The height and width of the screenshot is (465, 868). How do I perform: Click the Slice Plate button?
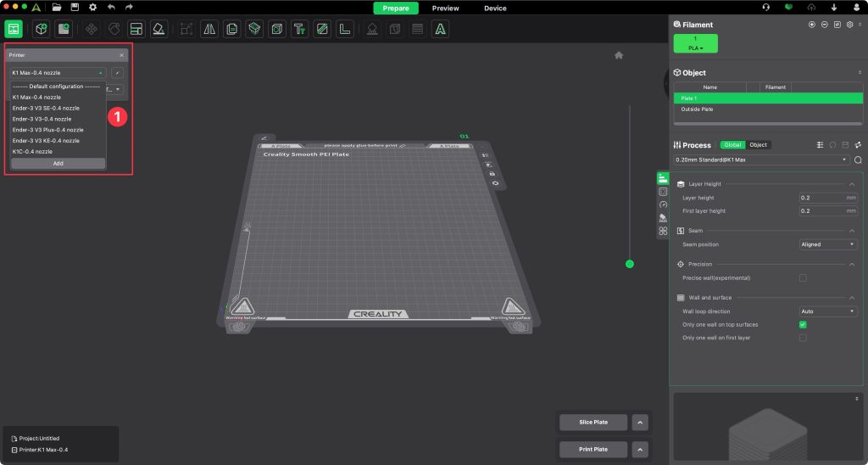[593, 423]
